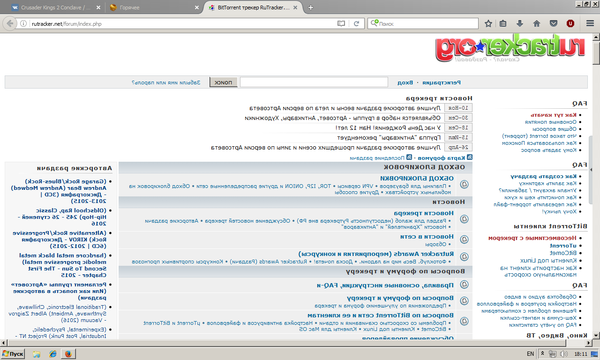Viewport: 600px width, 360px height.
Task: Focus the browser Поиск search field
Action: pyautogui.click(x=423, y=23)
